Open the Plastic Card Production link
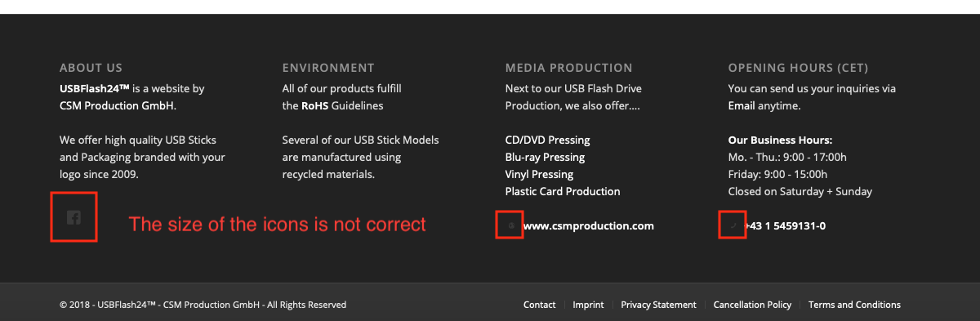 (563, 191)
